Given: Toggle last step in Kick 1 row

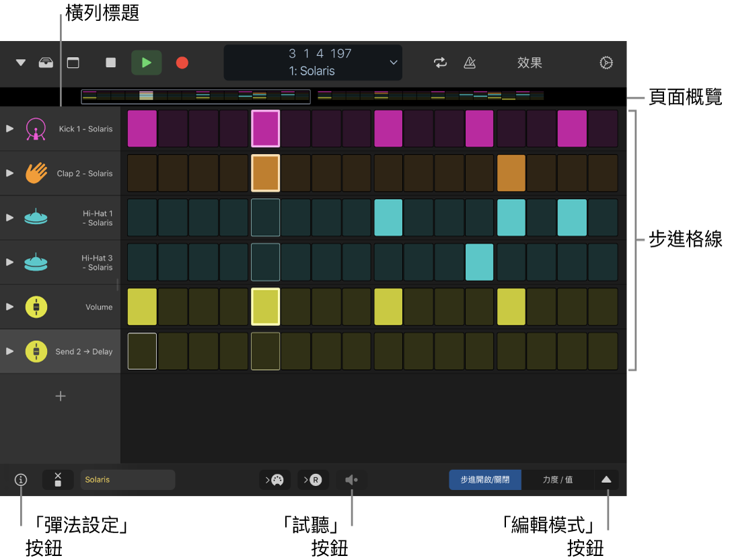Looking at the screenshot, I should (x=603, y=129).
